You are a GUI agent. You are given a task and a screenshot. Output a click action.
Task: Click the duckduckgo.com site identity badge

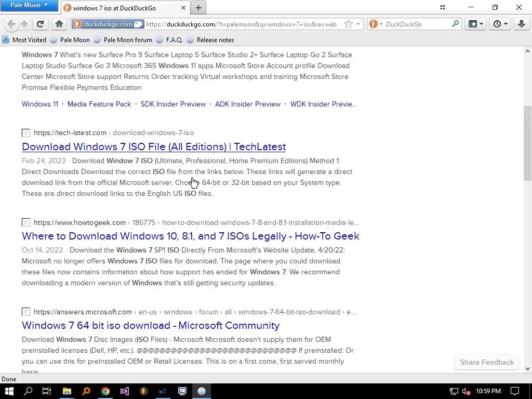coord(108,24)
